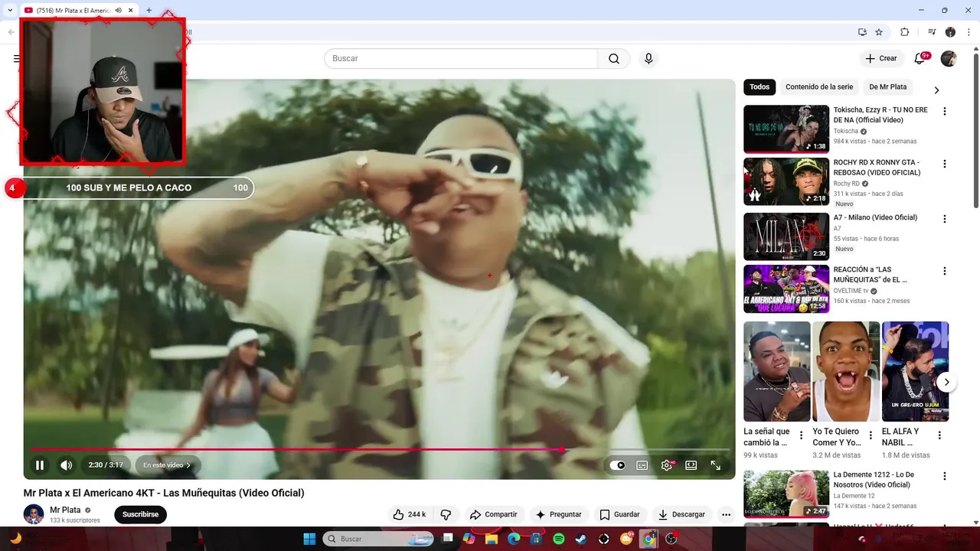Open Chrome profile avatar

(x=950, y=32)
